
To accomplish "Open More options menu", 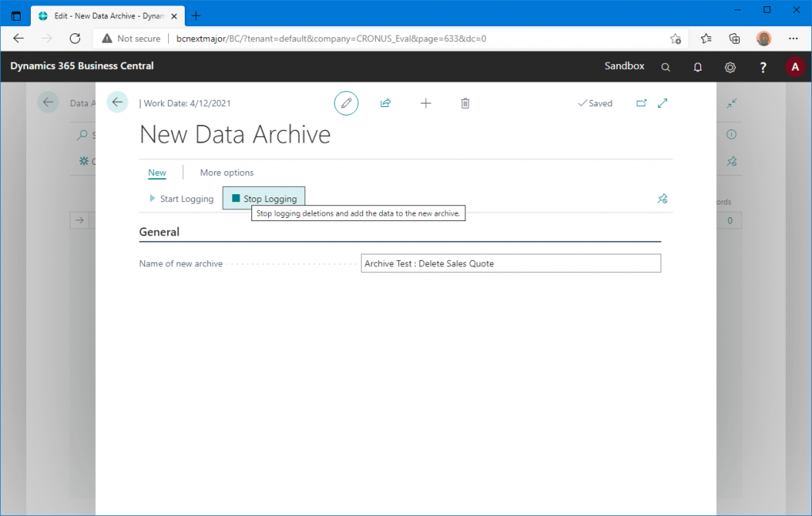I will [x=227, y=173].
